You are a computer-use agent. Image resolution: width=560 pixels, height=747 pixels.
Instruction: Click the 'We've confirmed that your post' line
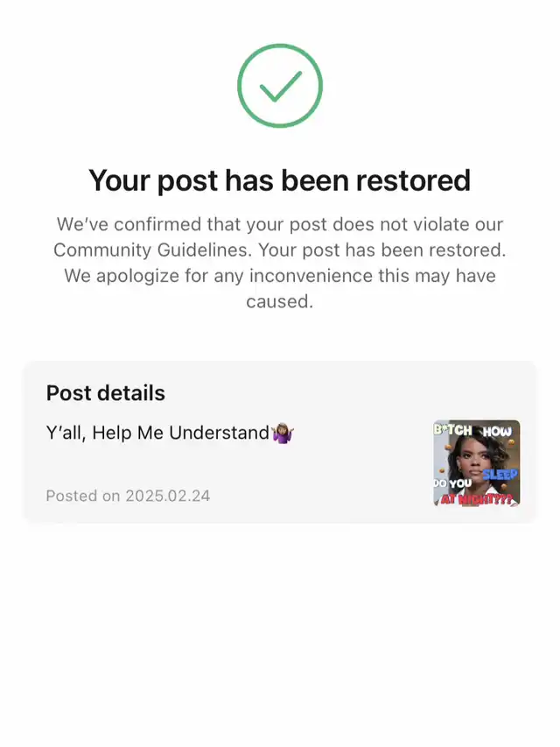pos(192,224)
